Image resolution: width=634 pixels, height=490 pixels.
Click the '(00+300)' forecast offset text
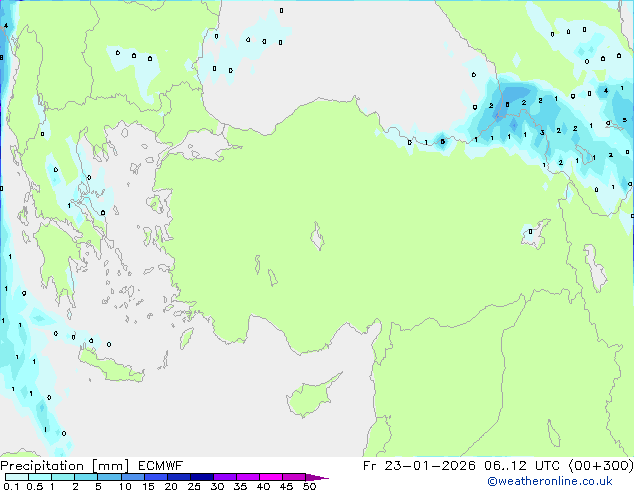601,466
